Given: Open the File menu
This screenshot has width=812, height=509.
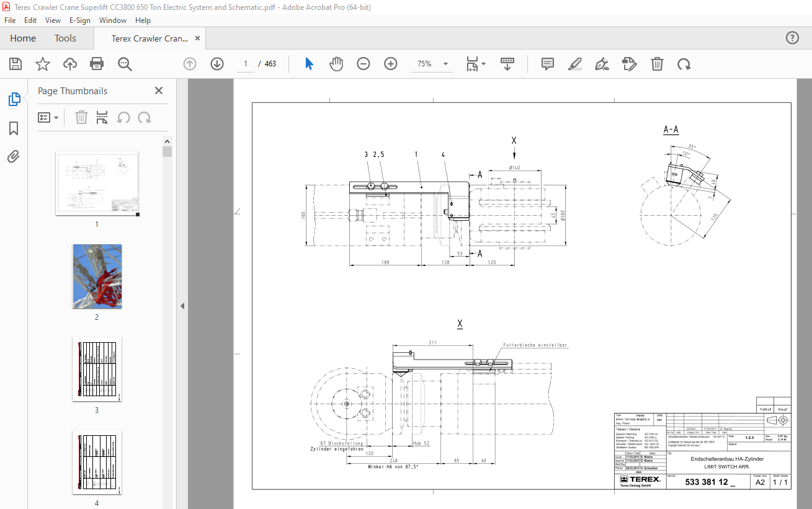Looking at the screenshot, I should pyautogui.click(x=10, y=20).
